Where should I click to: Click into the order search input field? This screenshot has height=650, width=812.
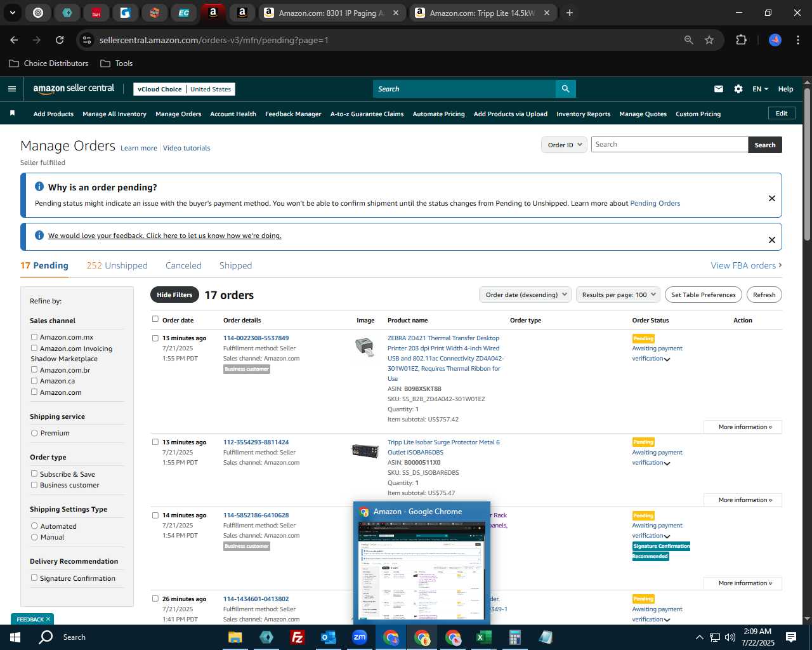coord(669,145)
